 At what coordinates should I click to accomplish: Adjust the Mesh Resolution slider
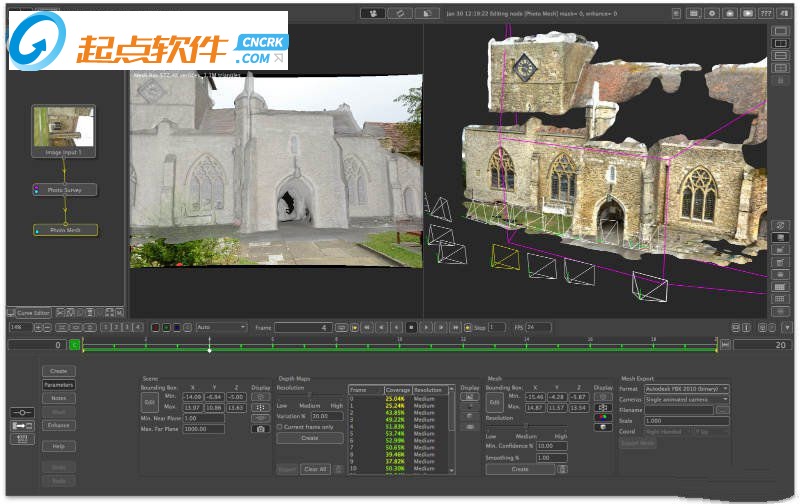pyautogui.click(x=527, y=427)
